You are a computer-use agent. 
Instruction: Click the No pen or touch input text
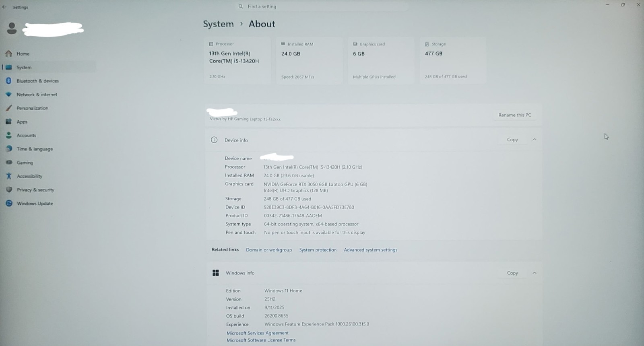(x=314, y=233)
